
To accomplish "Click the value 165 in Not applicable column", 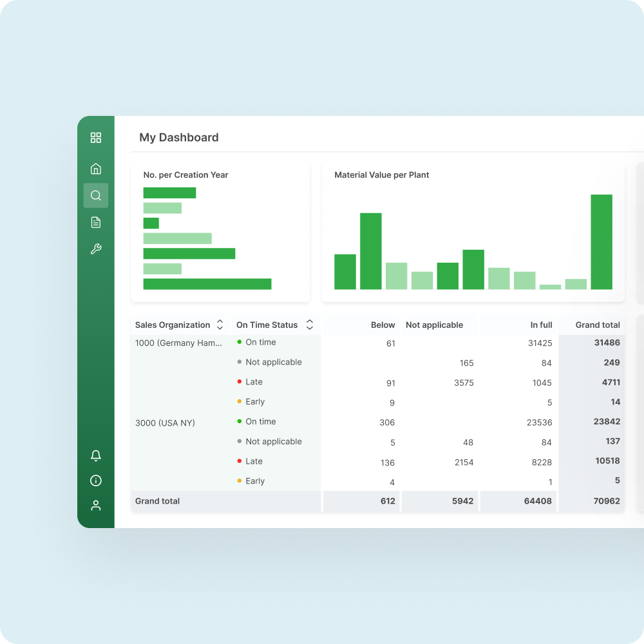I will [466, 363].
